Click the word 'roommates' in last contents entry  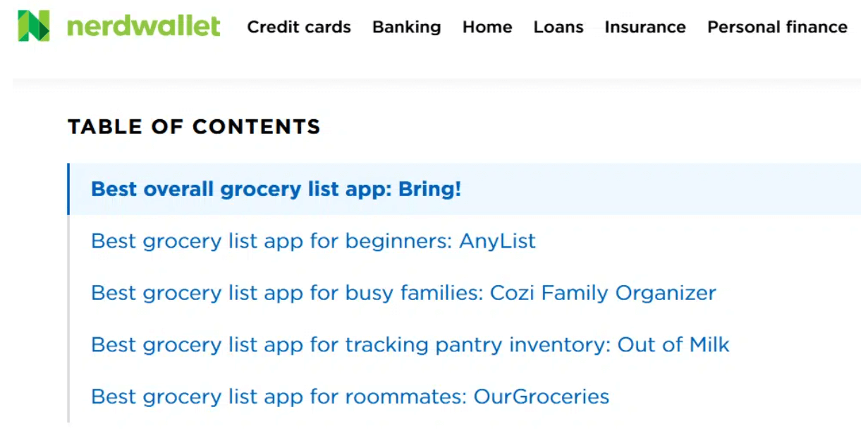tap(406, 396)
